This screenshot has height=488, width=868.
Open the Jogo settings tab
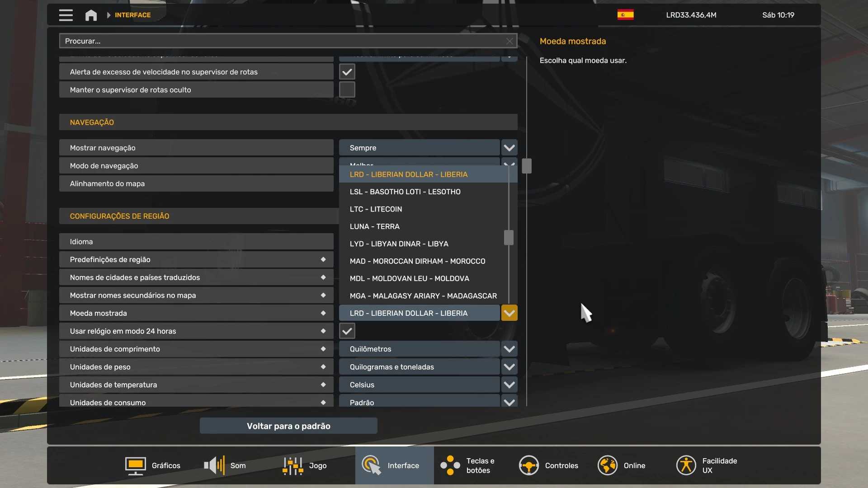pyautogui.click(x=304, y=465)
